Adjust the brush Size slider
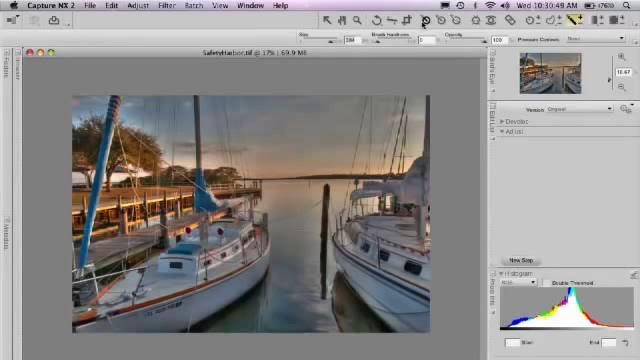640x360 pixels. (x=318, y=41)
